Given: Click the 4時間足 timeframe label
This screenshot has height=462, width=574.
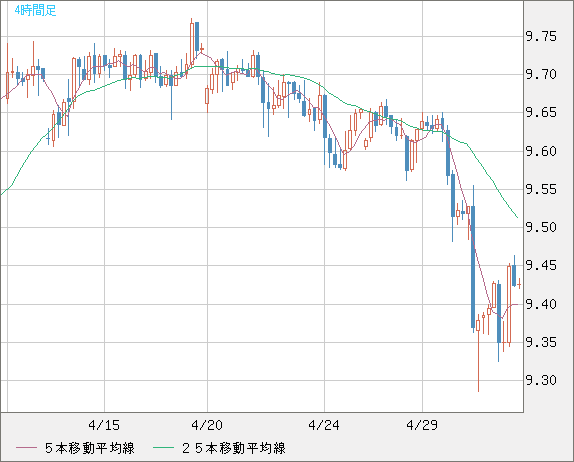Looking at the screenshot, I should pyautogui.click(x=36, y=10).
